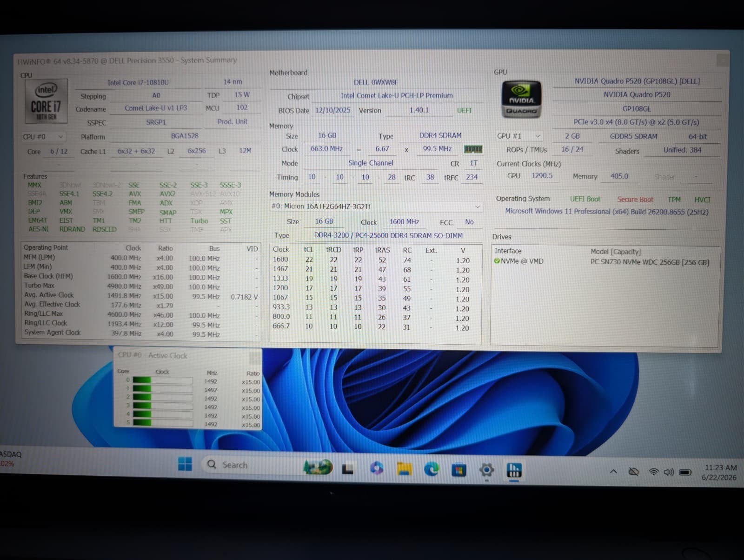
Task: Click the GPU clock value 1290.5
Action: click(x=542, y=176)
